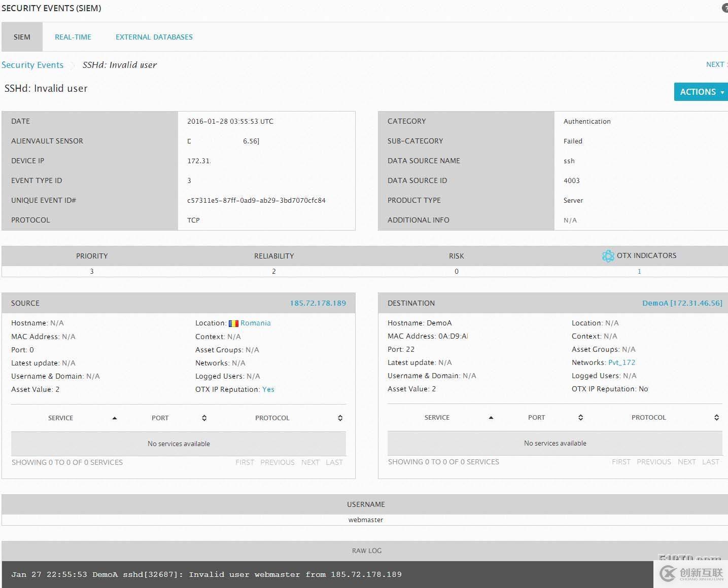Screen dimensions: 728x588
Task: Sort source services by Protocol column arrows
Action: [340, 418]
